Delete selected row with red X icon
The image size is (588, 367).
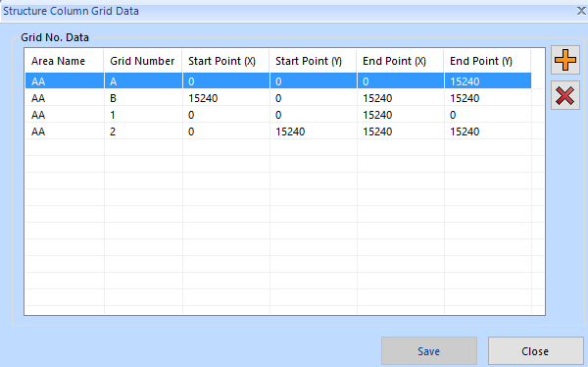[565, 95]
